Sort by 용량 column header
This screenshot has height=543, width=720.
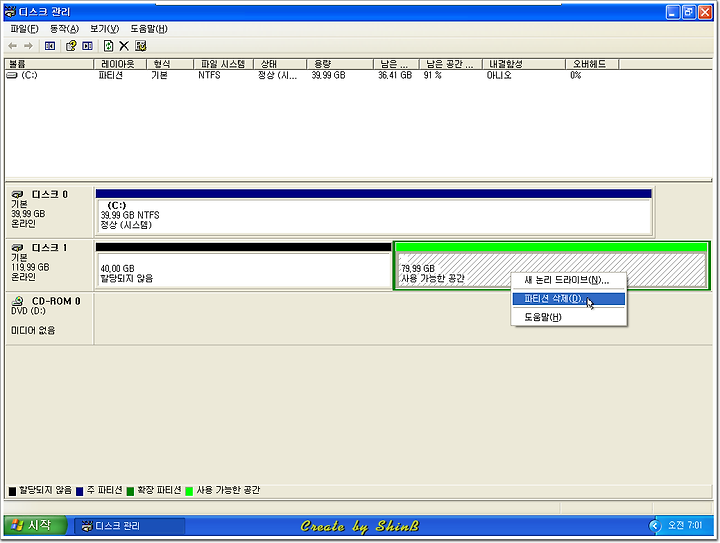tap(340, 64)
